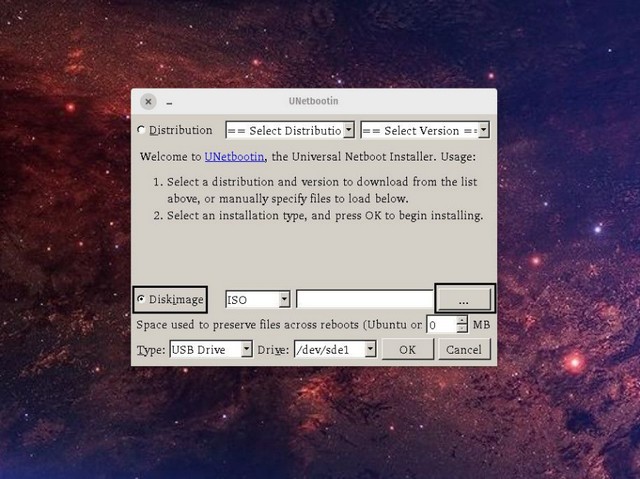Image resolution: width=640 pixels, height=479 pixels.
Task: Click the Cancel button
Action: (464, 350)
